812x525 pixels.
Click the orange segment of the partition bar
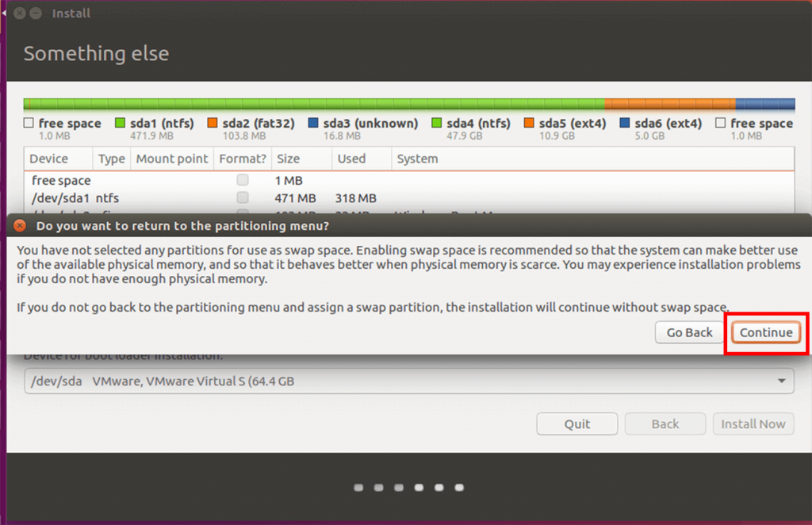tap(668, 104)
